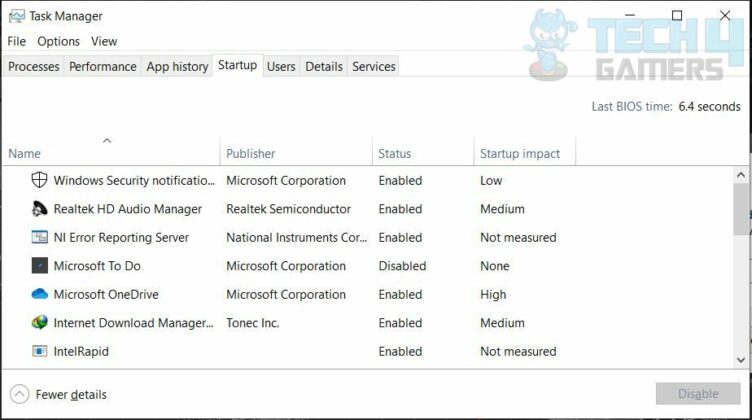This screenshot has width=752, height=420.
Task: Switch to the Performance tab
Action: 102,67
